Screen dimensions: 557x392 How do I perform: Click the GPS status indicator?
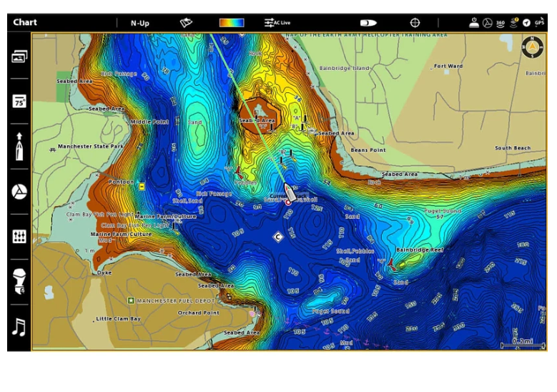pyautogui.click(x=539, y=23)
